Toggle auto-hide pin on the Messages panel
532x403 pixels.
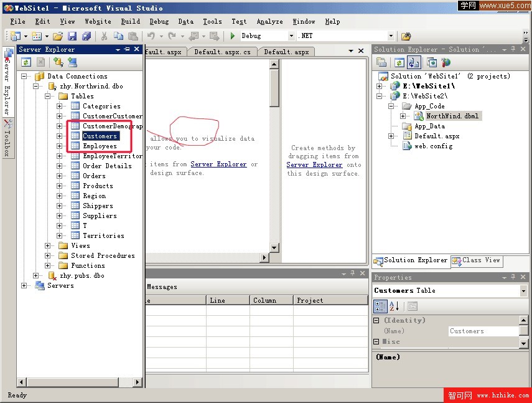[353, 273]
